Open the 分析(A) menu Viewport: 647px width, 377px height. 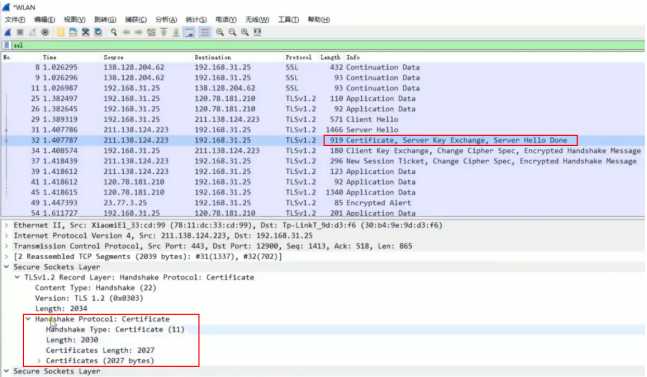click(x=166, y=19)
